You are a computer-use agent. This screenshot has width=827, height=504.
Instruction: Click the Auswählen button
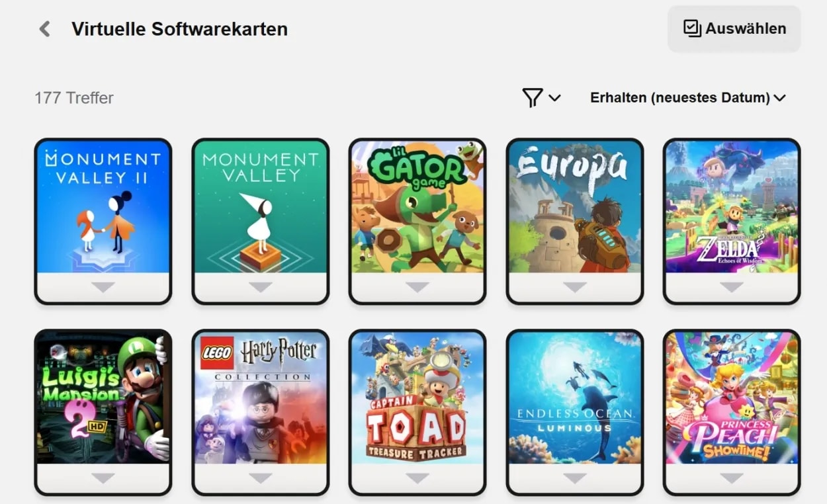[734, 29]
